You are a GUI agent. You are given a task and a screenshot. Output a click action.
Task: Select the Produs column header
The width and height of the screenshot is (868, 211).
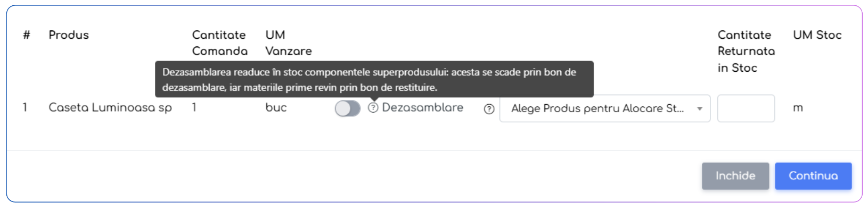click(x=69, y=35)
